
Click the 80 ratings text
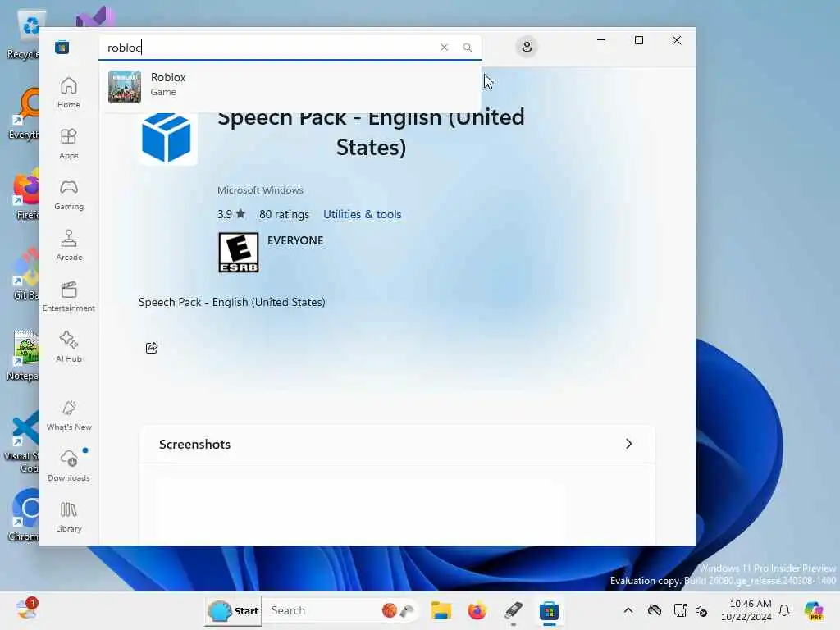(284, 214)
